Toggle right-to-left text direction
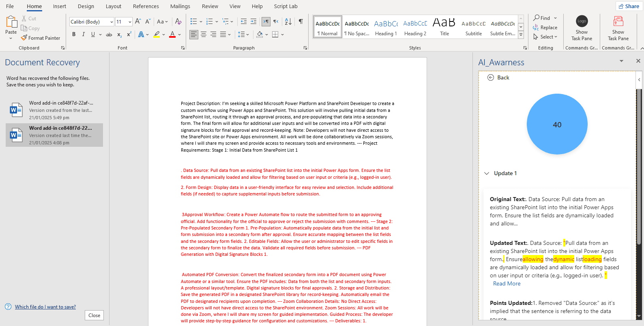The image size is (644, 326). [x=276, y=21]
